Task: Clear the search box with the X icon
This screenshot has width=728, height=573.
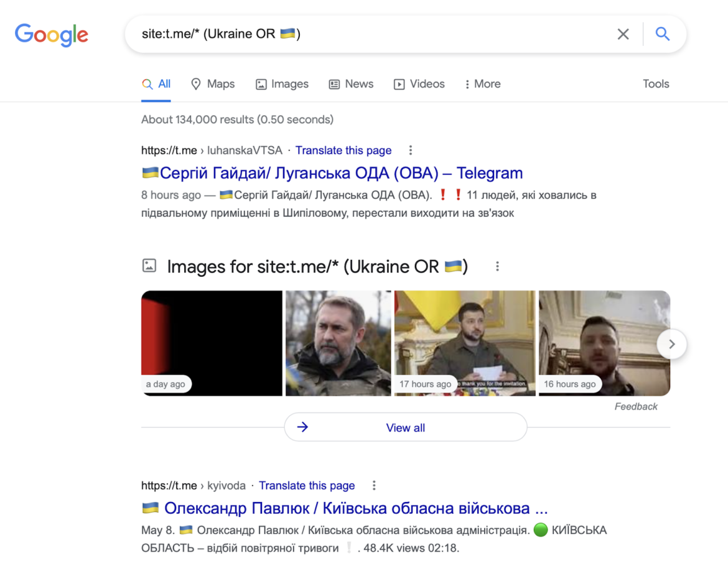Action: coord(623,34)
